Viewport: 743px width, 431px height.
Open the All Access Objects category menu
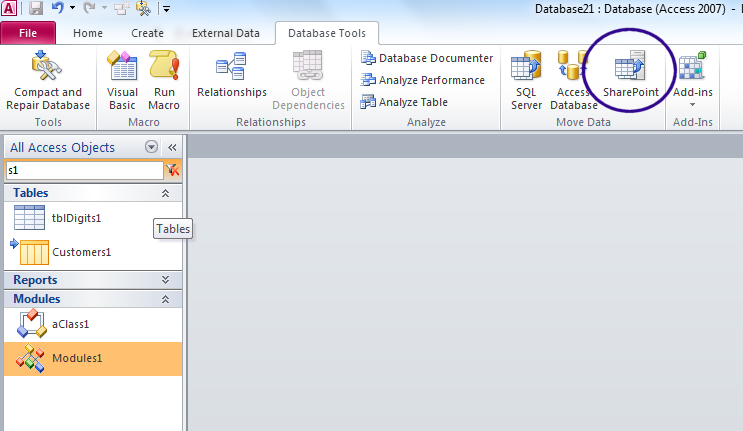coord(151,147)
